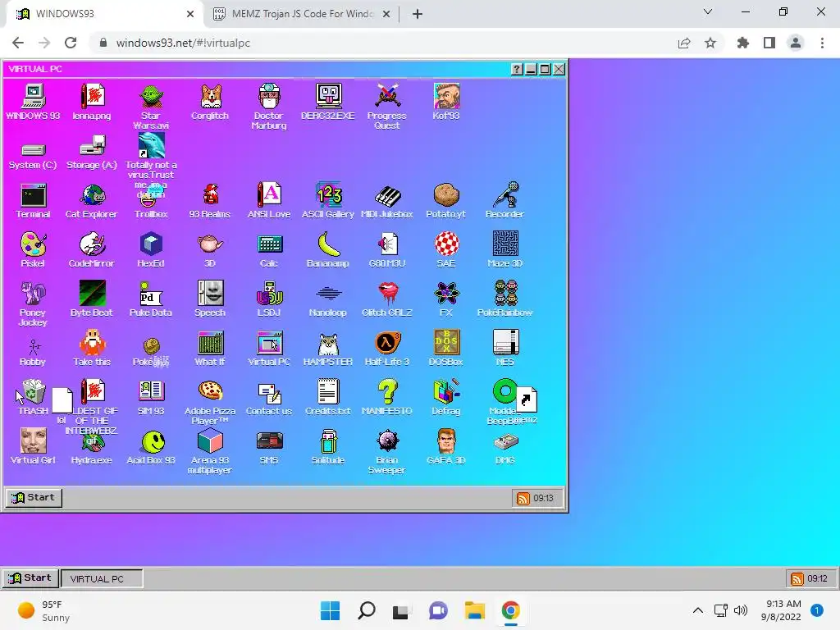Open the Doctor Marburg icon

point(269,97)
